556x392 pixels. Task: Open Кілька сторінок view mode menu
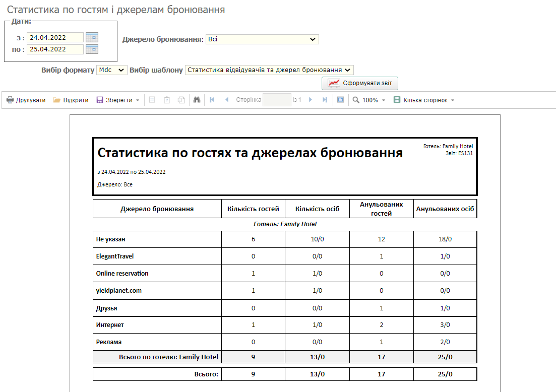point(424,100)
